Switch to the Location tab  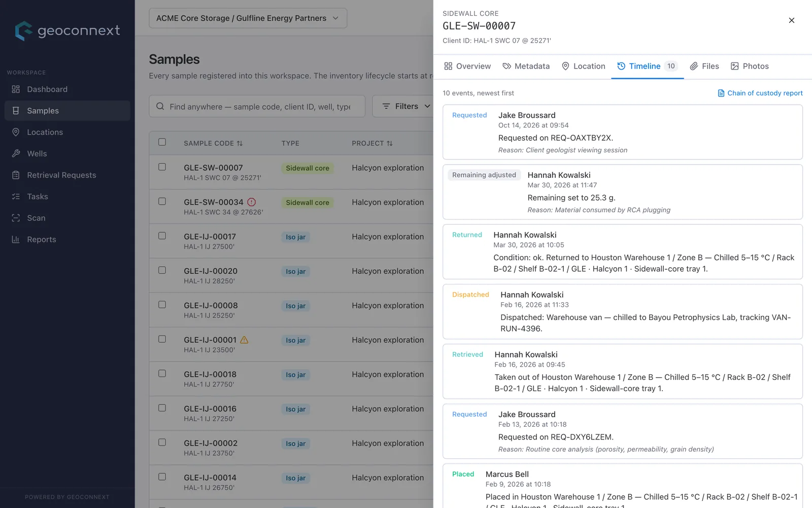click(x=584, y=66)
